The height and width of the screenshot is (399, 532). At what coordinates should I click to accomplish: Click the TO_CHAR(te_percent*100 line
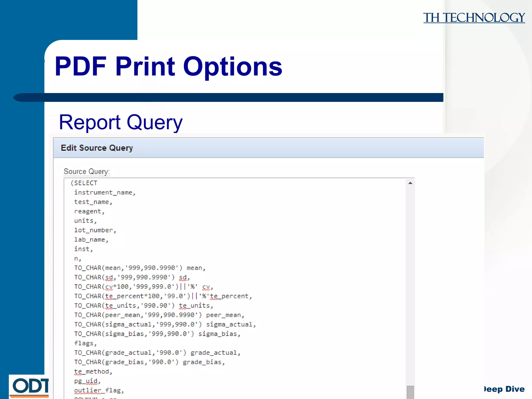(163, 296)
